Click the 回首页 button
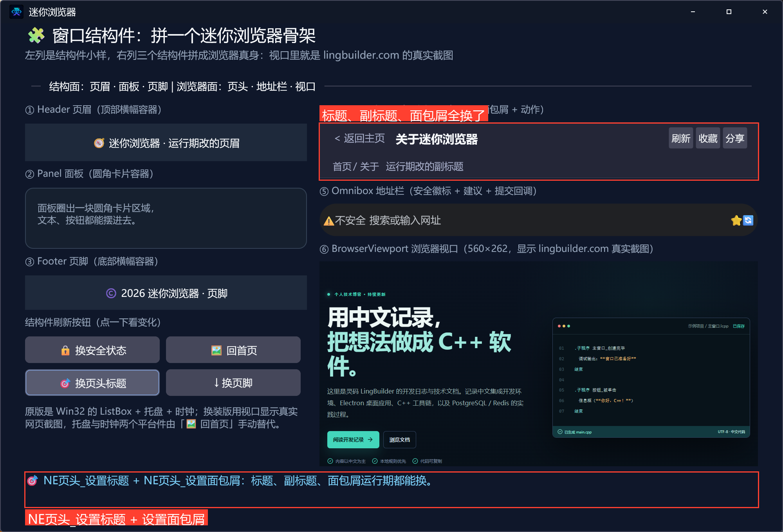The height and width of the screenshot is (532, 783). [233, 350]
